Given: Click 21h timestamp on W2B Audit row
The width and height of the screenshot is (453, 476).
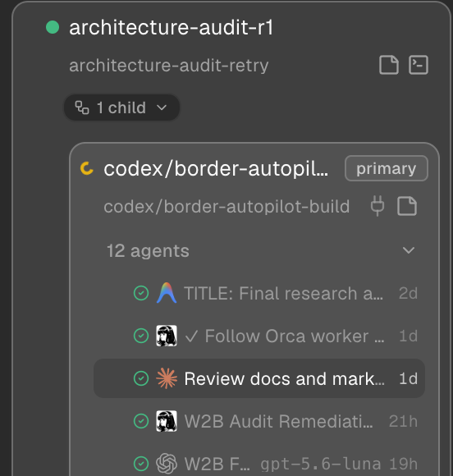Looking at the screenshot, I should [403, 421].
